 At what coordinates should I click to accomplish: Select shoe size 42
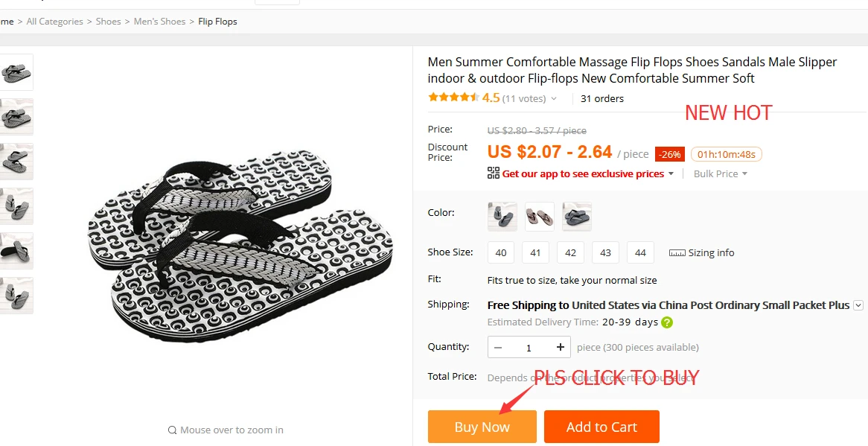570,252
